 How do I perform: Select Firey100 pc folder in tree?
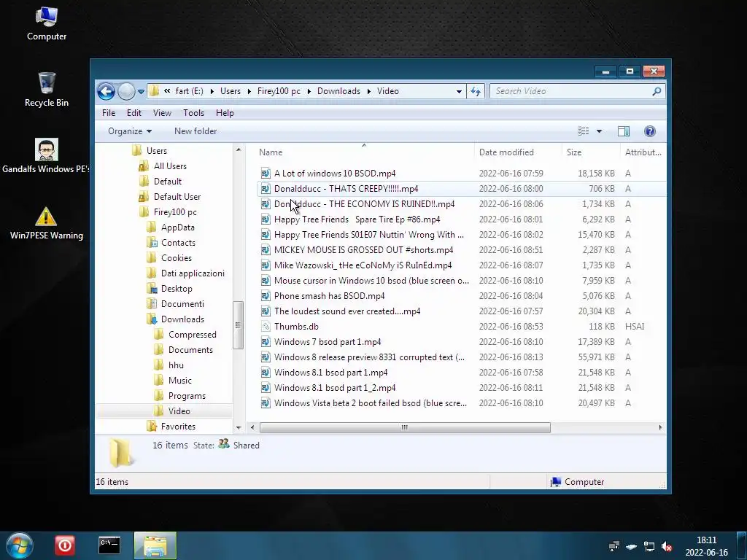pyautogui.click(x=175, y=212)
